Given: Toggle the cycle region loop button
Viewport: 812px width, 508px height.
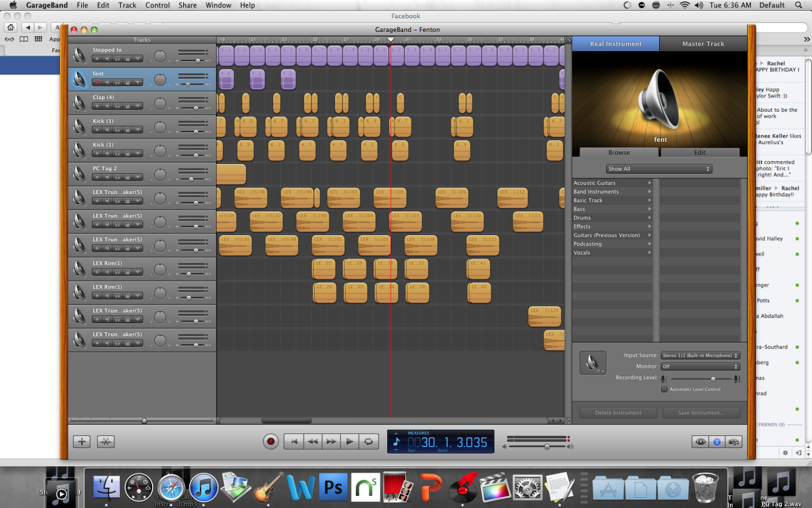Looking at the screenshot, I should pos(368,441).
